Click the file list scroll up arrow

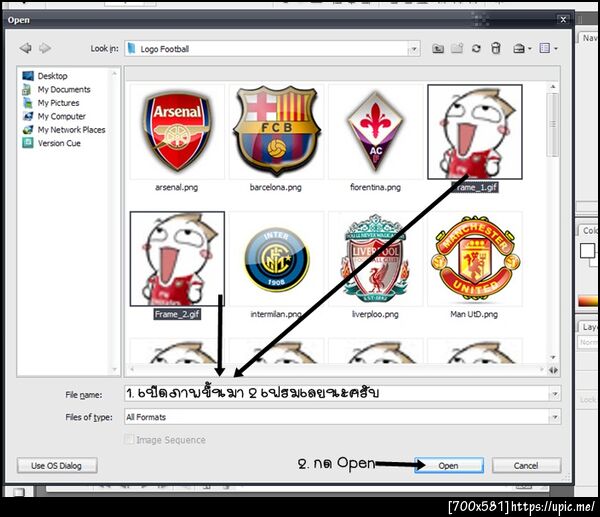553,87
